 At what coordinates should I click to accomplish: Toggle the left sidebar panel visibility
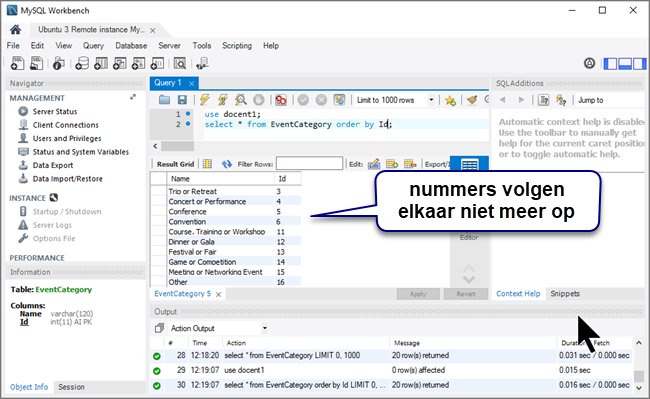[x=610, y=63]
